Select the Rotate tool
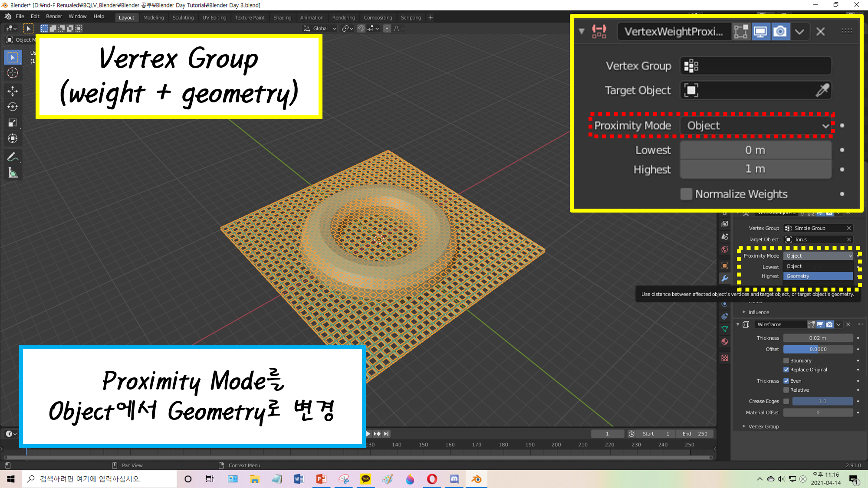The width and height of the screenshot is (868, 488). tap(13, 107)
